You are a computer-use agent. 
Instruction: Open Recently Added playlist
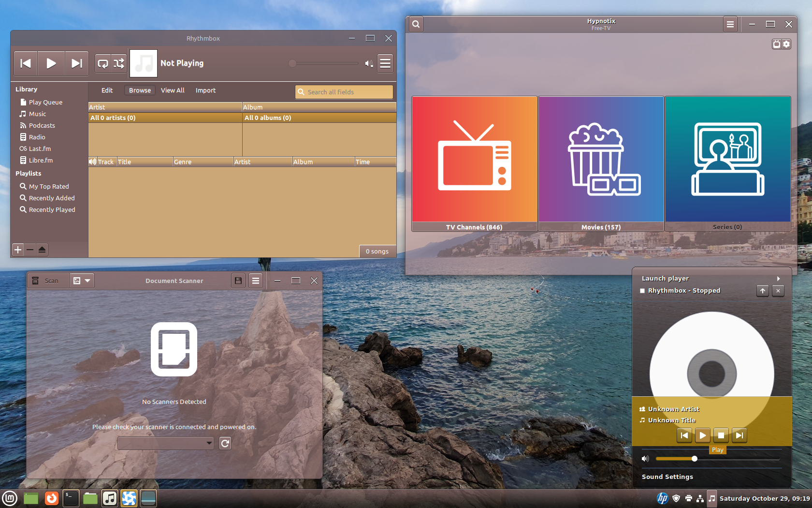click(x=51, y=198)
